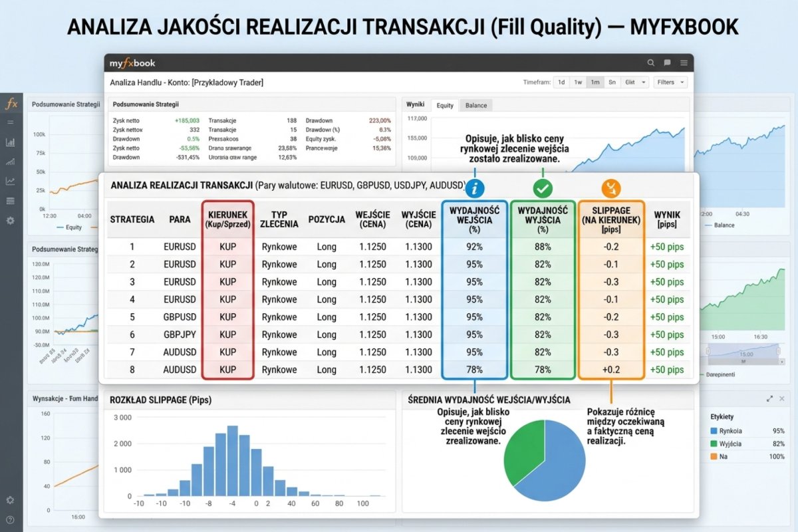Click the search magnifier in top bar

pyautogui.click(x=651, y=63)
